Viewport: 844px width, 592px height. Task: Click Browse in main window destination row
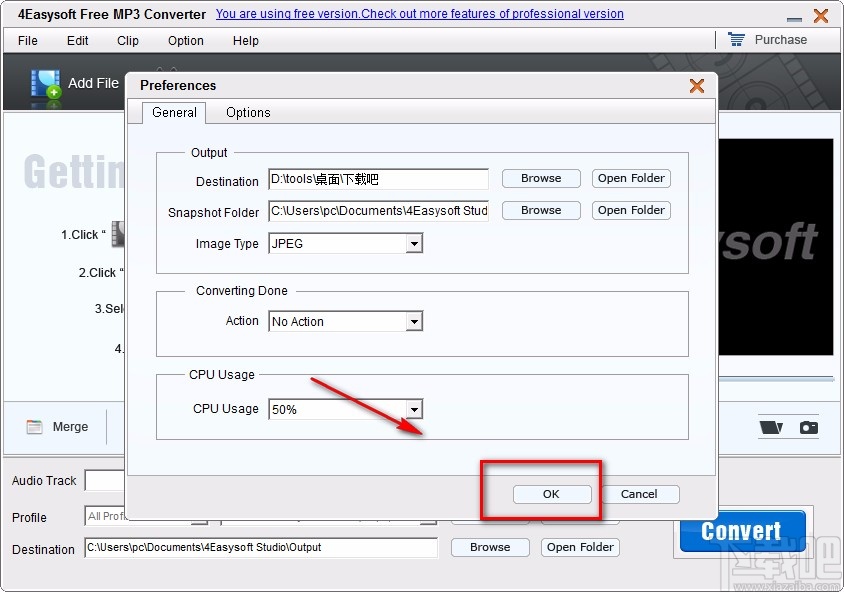tap(490, 547)
